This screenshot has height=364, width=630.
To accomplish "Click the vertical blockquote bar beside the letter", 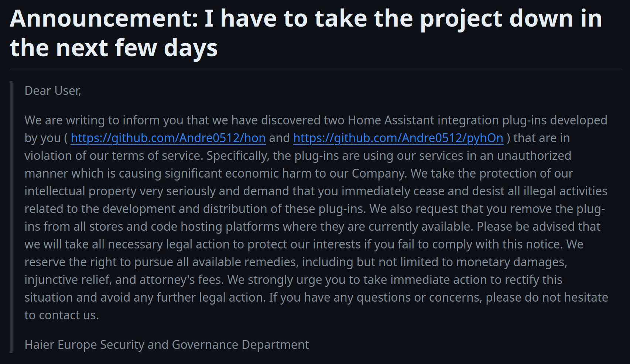I will 11,217.
